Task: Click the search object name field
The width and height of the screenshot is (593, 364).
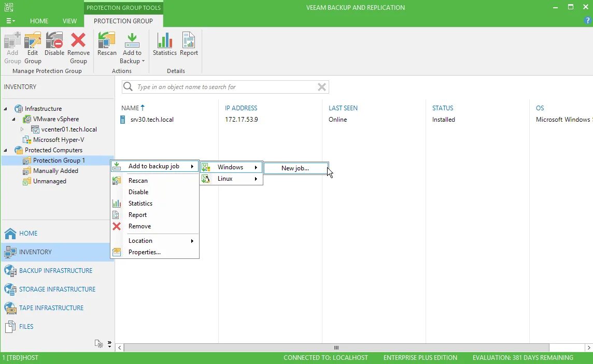Action: click(x=225, y=87)
